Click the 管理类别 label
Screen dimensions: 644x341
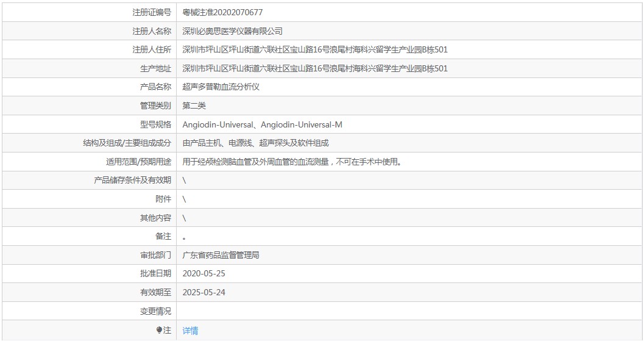point(155,106)
